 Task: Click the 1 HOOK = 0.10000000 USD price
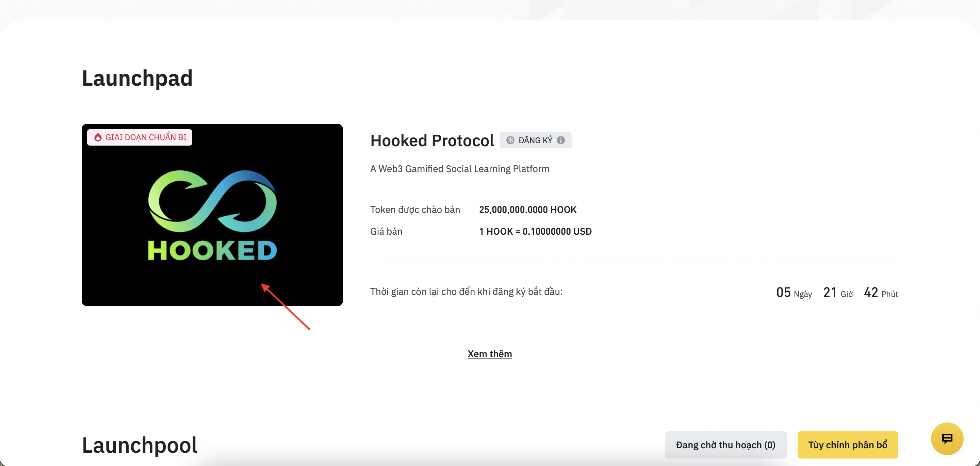click(535, 231)
